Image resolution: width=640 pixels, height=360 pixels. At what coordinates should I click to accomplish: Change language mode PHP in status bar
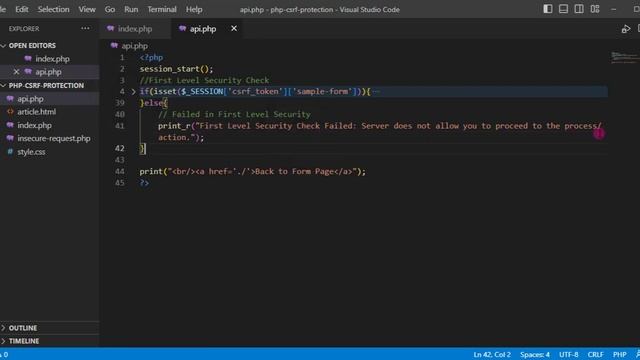(620, 354)
